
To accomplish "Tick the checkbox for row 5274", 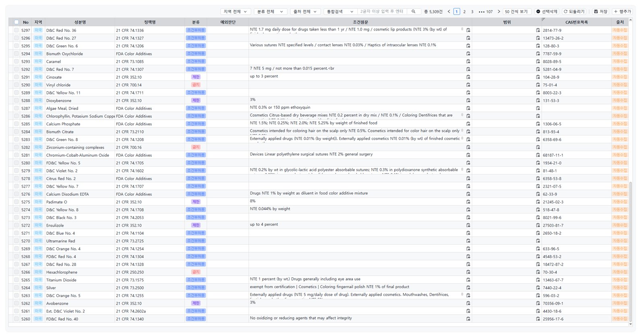I will point(16,210).
